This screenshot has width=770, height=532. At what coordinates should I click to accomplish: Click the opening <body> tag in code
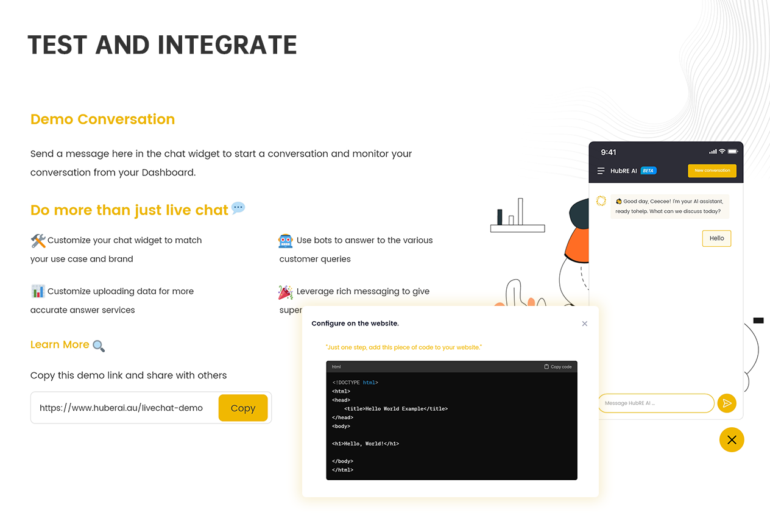(341, 427)
